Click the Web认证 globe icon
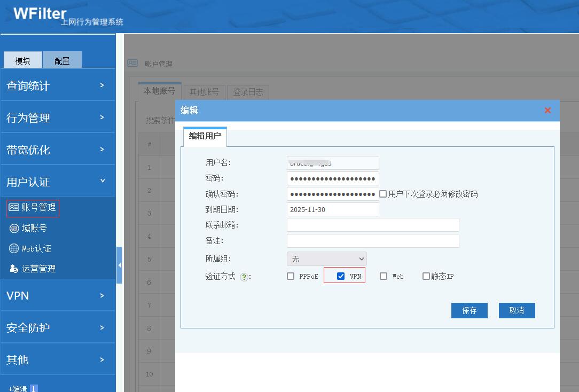 14,248
